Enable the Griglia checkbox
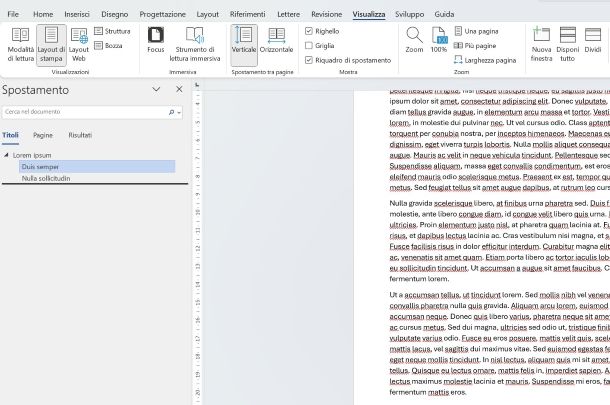The height and width of the screenshot is (405, 610). click(x=309, y=46)
